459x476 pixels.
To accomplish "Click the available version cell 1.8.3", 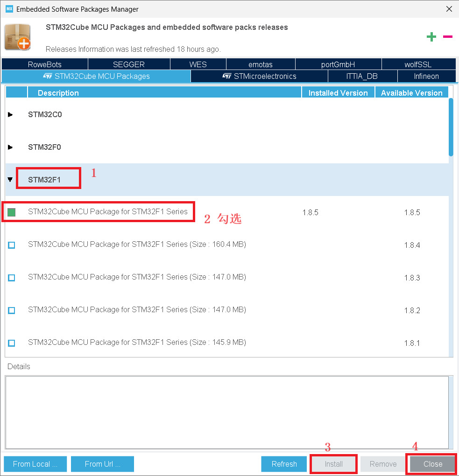I will 412,278.
